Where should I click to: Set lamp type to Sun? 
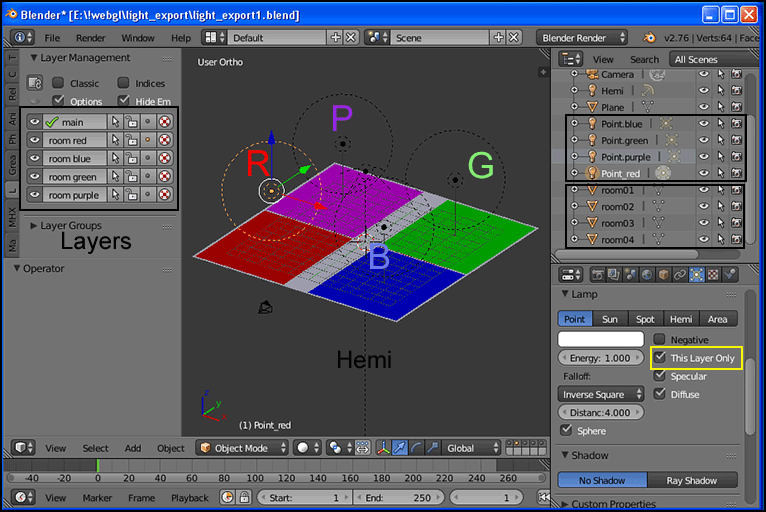(x=610, y=319)
